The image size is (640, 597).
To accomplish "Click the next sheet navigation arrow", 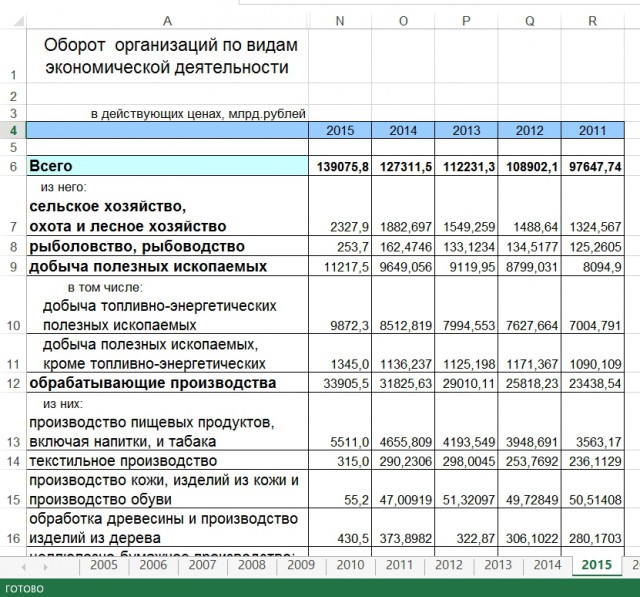I will pyautogui.click(x=45, y=567).
